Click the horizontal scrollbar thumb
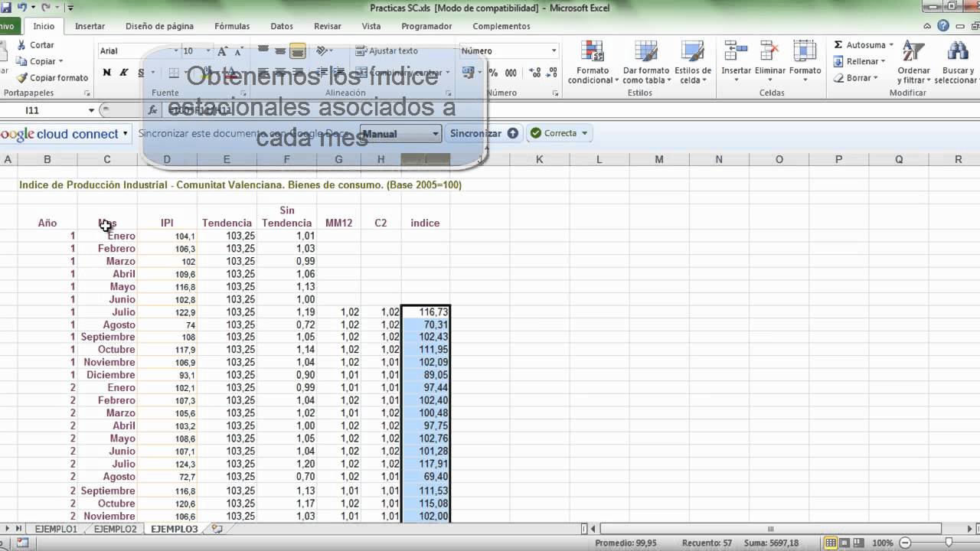This screenshot has width=980, height=551. coord(770,529)
